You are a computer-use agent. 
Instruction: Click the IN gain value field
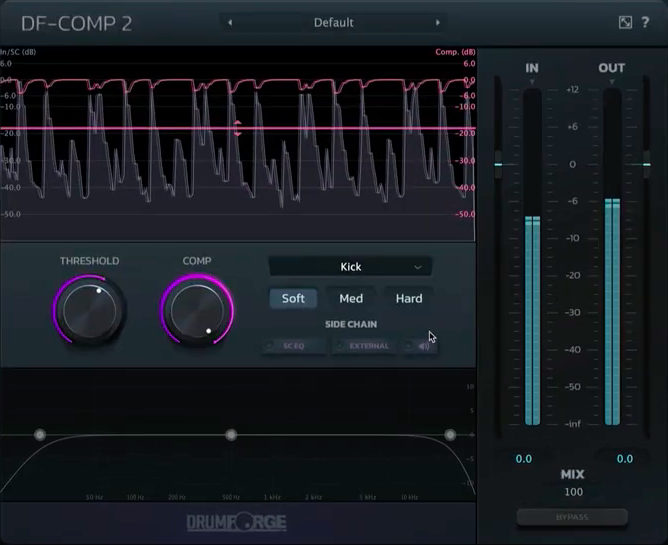(524, 458)
